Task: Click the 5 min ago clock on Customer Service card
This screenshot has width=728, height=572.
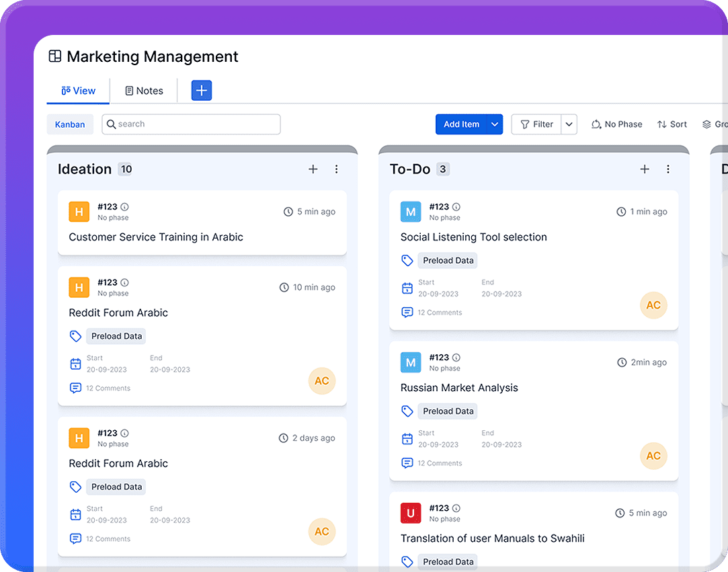Action: [x=288, y=212]
